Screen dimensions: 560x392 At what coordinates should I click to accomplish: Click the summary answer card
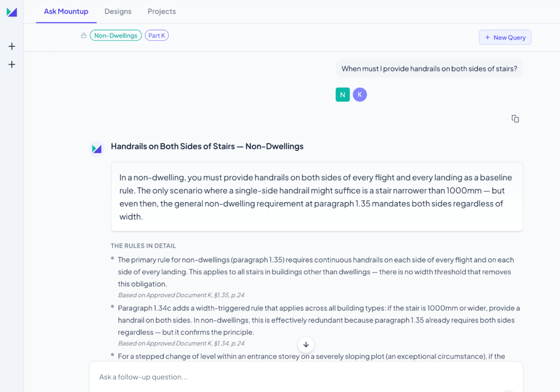(x=317, y=197)
